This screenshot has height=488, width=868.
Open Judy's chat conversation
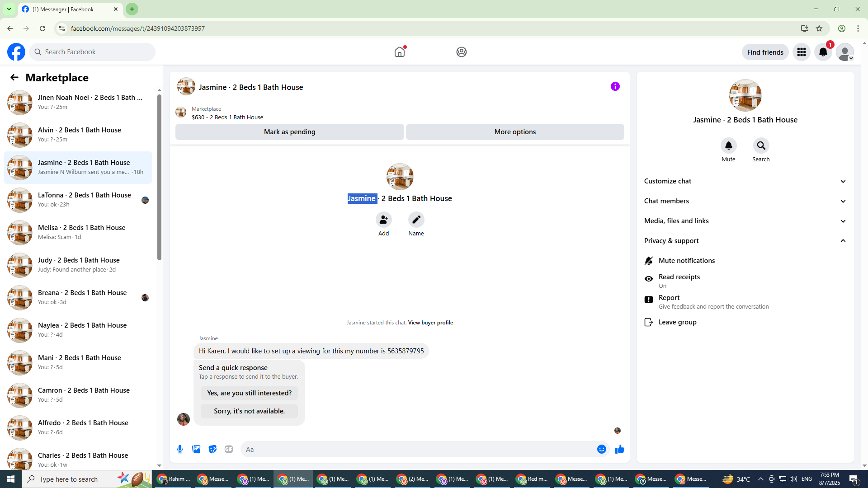(78, 265)
